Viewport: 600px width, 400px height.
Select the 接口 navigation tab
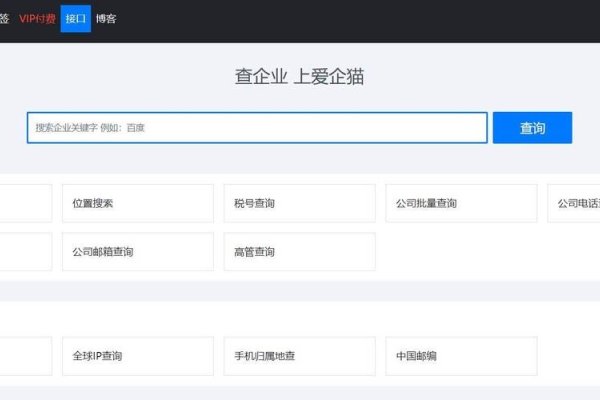(76, 18)
